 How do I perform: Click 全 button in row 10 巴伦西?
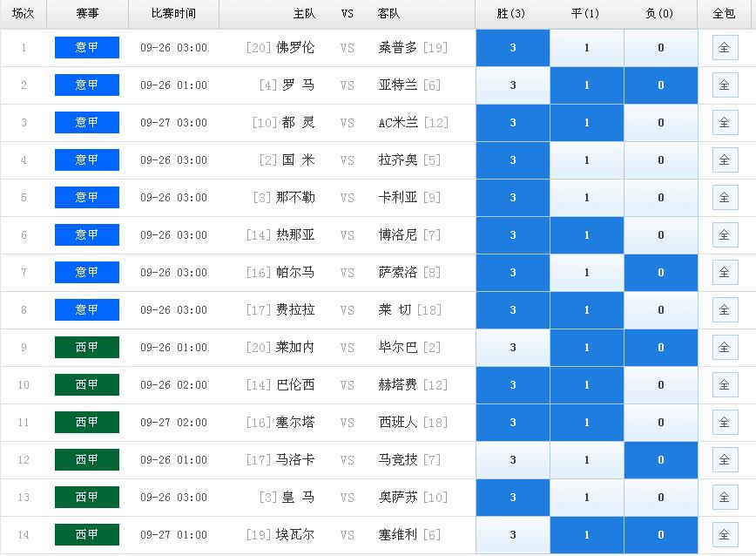coord(725,385)
